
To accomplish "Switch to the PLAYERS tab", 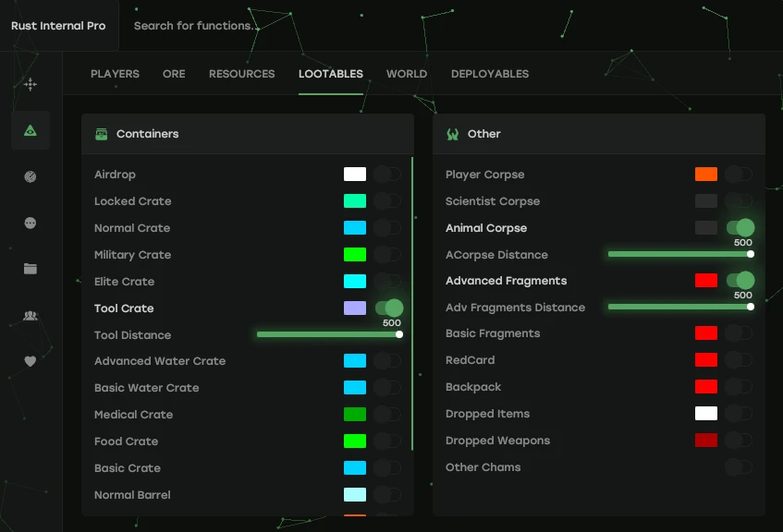I will [115, 74].
